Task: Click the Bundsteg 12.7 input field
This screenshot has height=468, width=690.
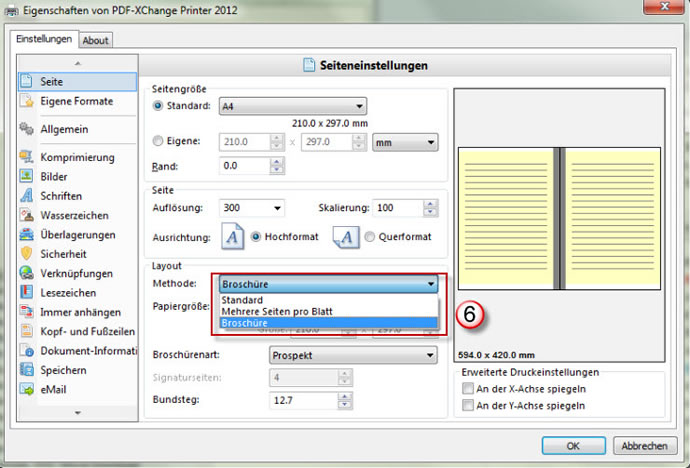Action: (303, 400)
